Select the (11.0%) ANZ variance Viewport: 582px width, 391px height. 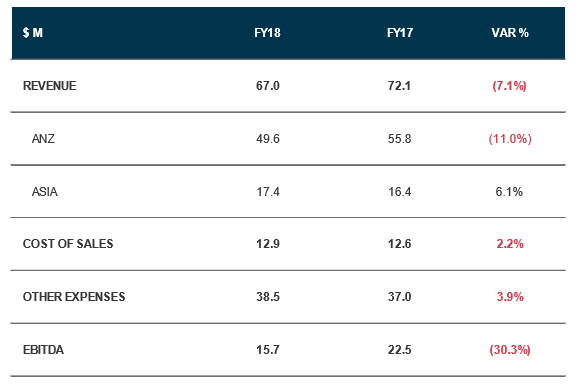[510, 139]
